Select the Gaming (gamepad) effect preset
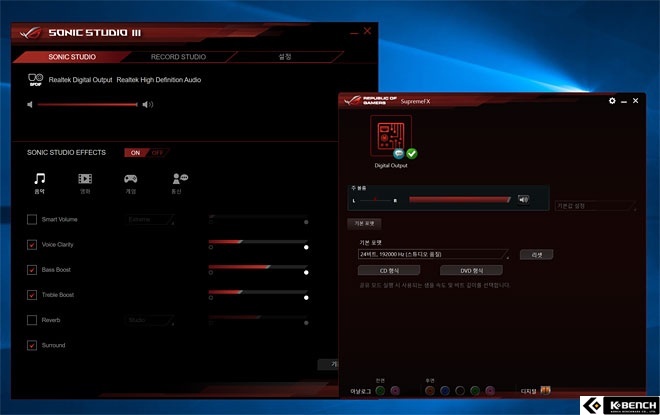Screen dimensions: 660x415 [x=130, y=179]
